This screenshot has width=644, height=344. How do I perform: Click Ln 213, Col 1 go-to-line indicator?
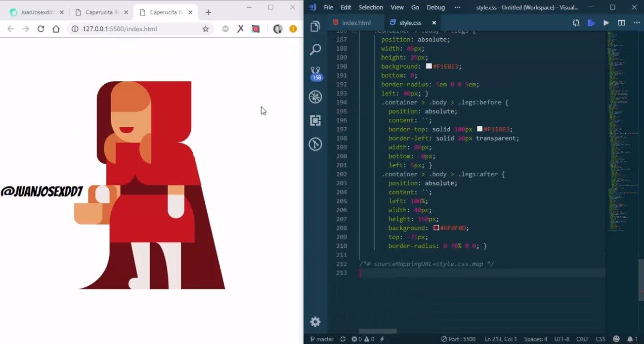coord(501,339)
